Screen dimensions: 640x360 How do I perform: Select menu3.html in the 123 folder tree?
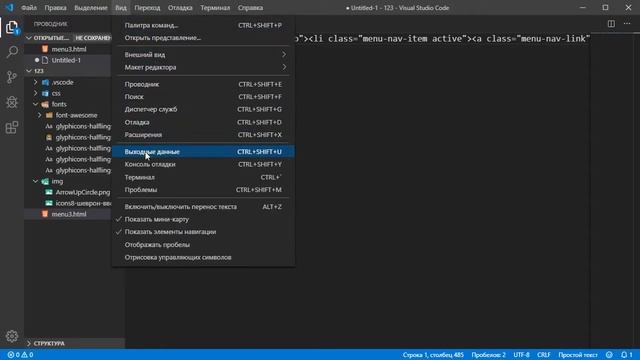(x=68, y=214)
